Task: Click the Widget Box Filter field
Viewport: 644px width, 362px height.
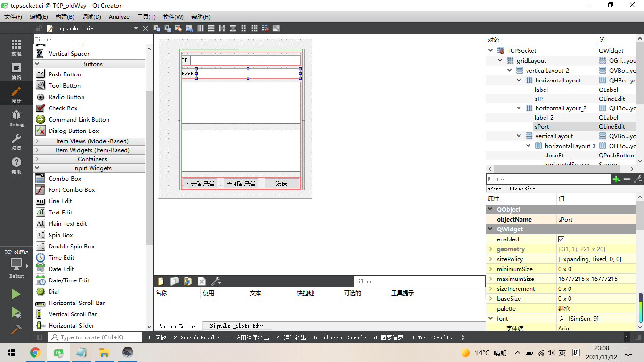Action: [93, 39]
